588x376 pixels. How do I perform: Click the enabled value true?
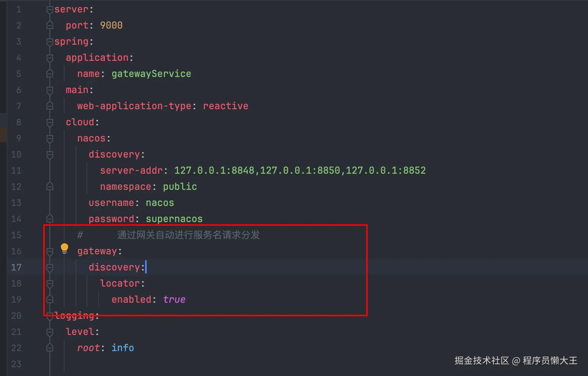pyautogui.click(x=174, y=300)
